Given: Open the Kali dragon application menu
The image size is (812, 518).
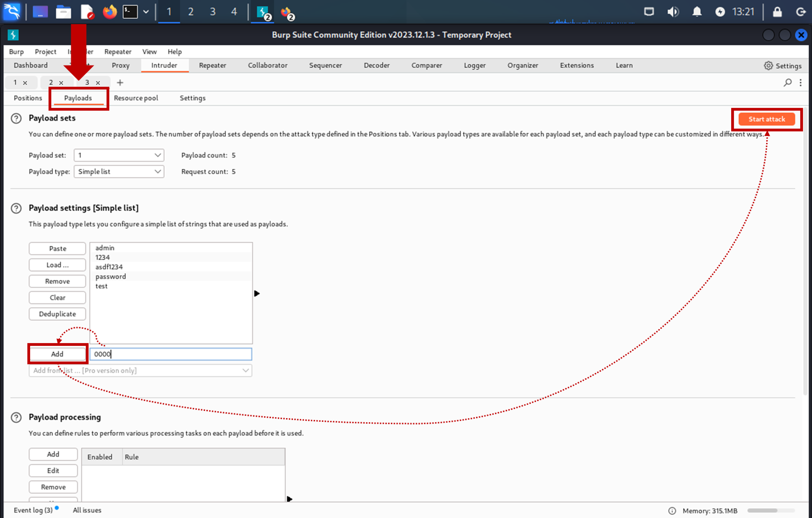Looking at the screenshot, I should 12,11.
